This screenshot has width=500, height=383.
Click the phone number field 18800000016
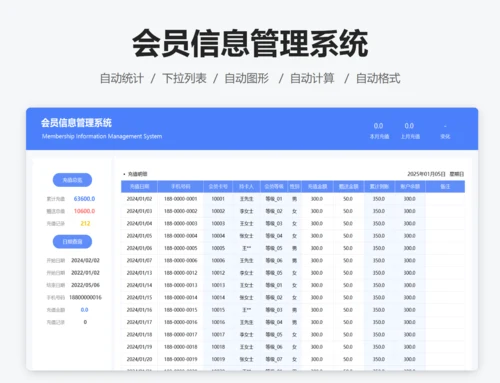(x=85, y=297)
